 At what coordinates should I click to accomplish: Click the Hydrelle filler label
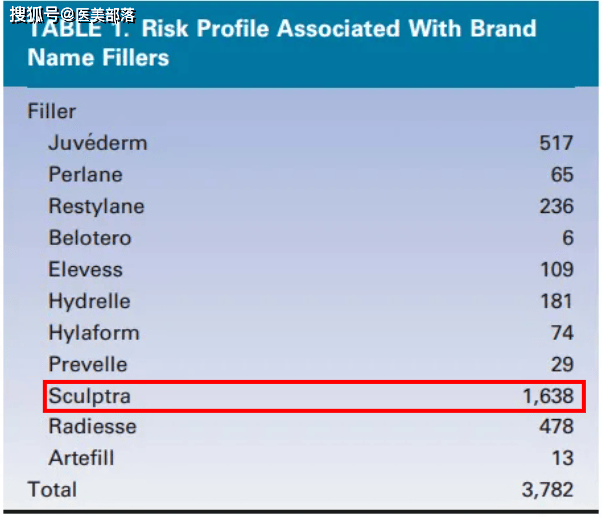click(x=89, y=301)
